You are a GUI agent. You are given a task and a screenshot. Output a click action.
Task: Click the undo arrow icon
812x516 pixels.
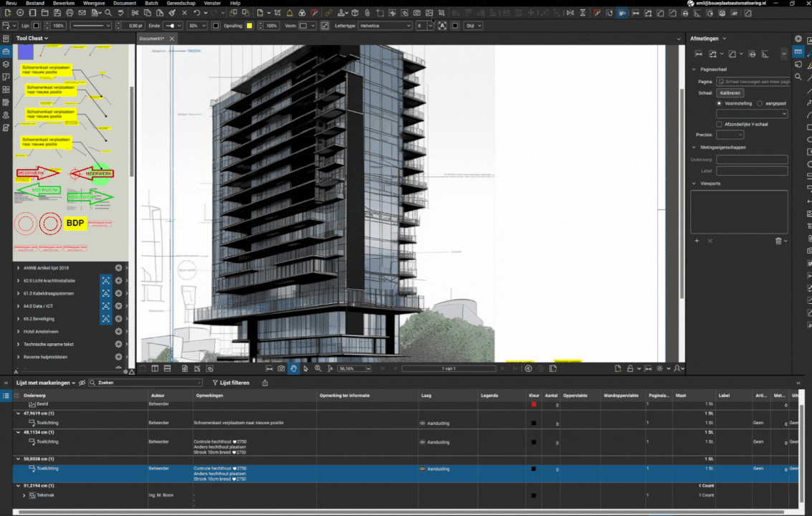[196, 13]
